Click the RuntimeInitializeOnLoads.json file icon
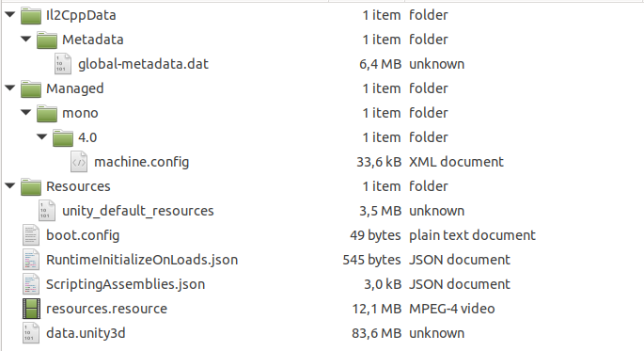Screen dimensions: 644x351 31,260
